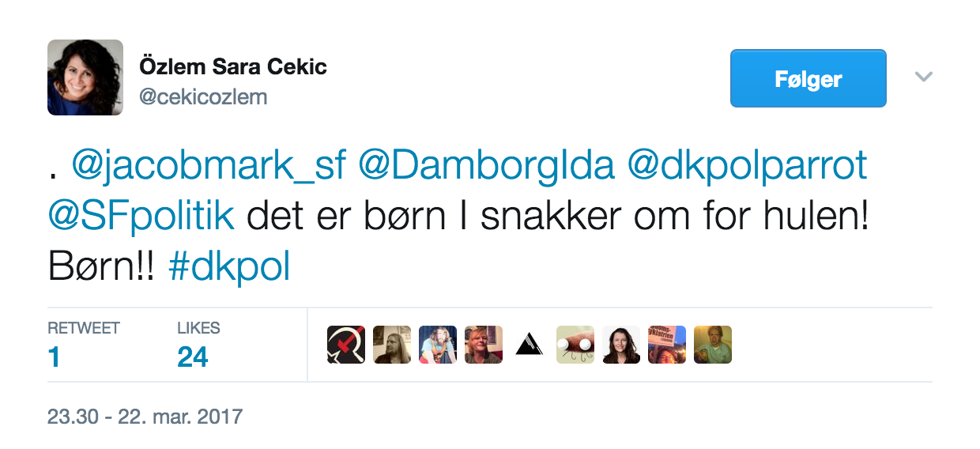Click the tweet author's profile photo
The width and height of the screenshot is (980, 449).
coord(85,77)
